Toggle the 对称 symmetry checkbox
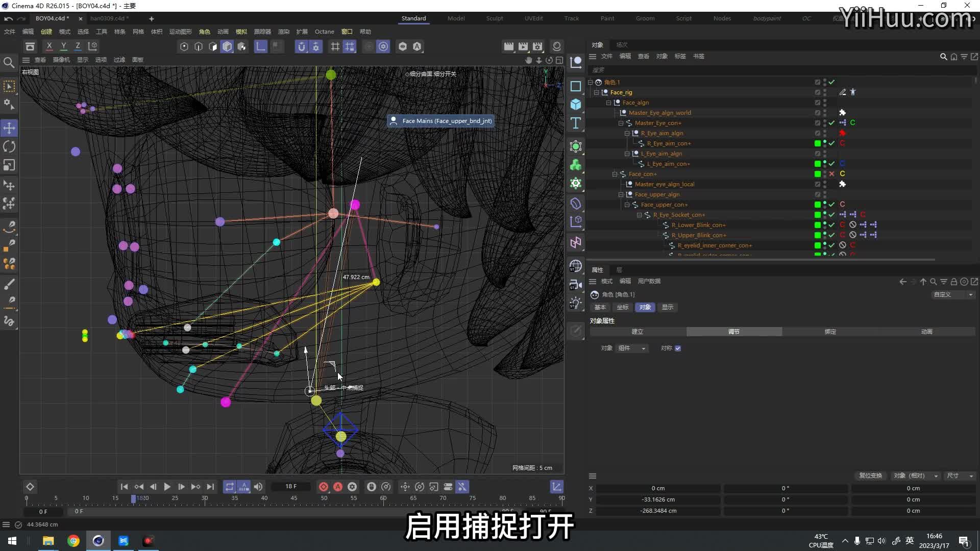The width and height of the screenshot is (980, 551). tap(678, 348)
